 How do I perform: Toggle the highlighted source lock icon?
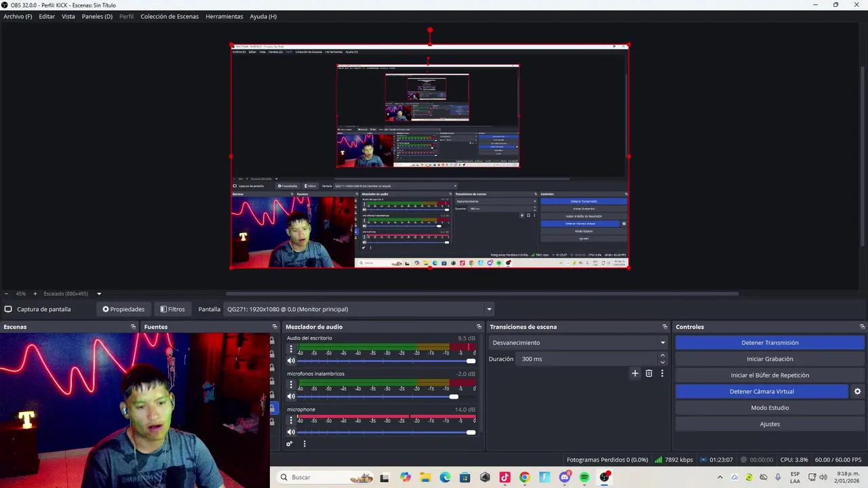(x=272, y=408)
